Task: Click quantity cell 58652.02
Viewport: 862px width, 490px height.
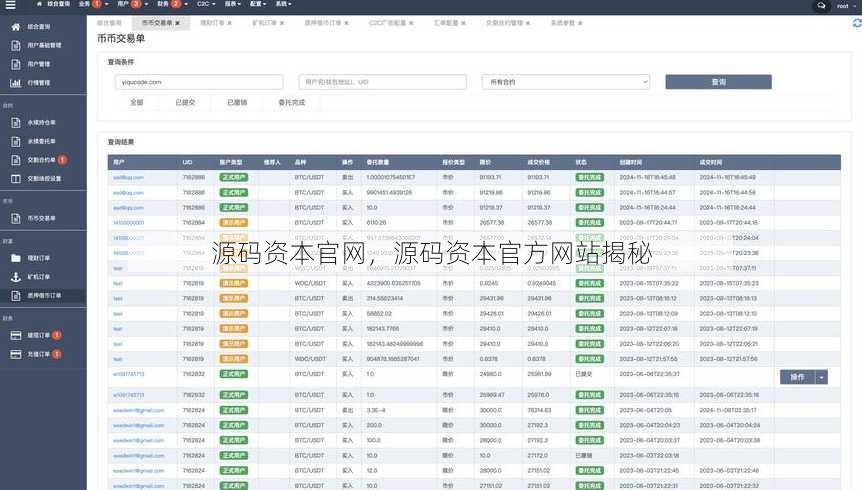Action: (x=379, y=313)
